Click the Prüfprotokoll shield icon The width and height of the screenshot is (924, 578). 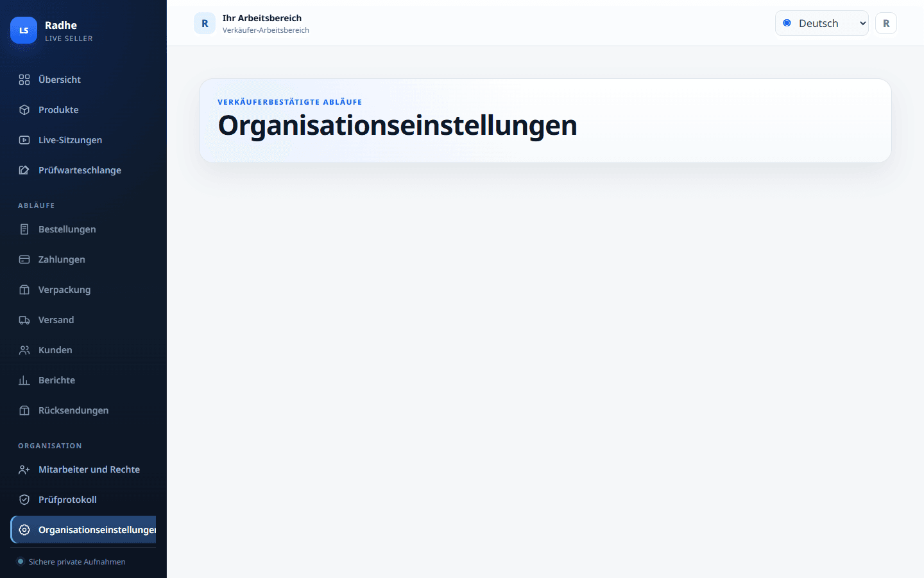click(24, 500)
